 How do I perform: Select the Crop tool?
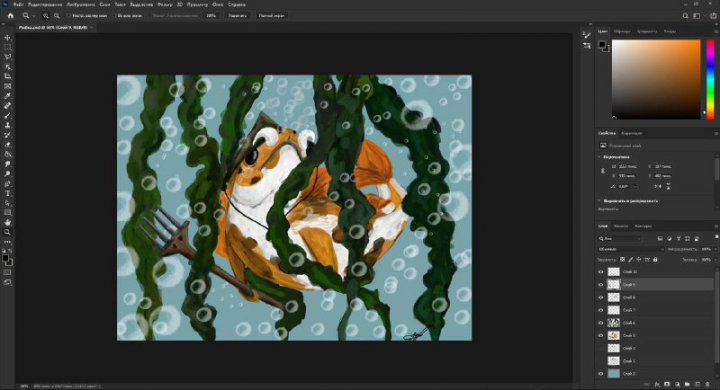[7, 76]
